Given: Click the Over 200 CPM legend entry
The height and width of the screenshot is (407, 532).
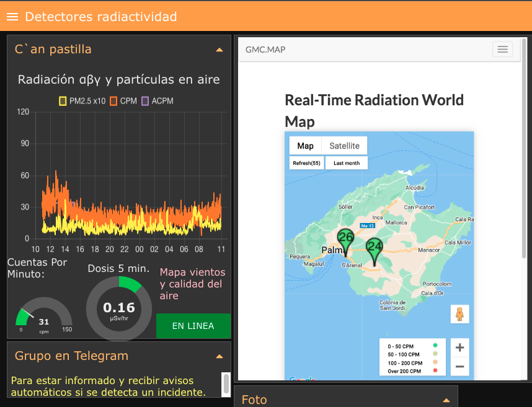Looking at the screenshot, I should (x=412, y=371).
